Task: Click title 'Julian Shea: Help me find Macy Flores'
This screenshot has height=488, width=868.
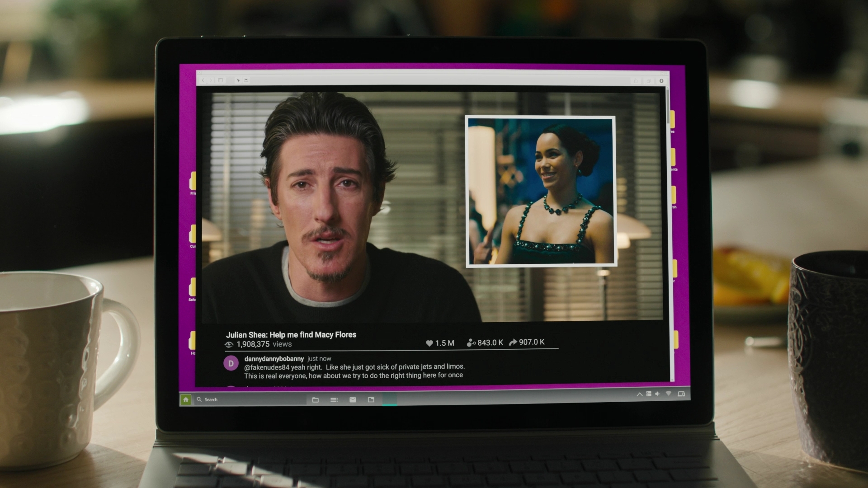Action: point(291,335)
